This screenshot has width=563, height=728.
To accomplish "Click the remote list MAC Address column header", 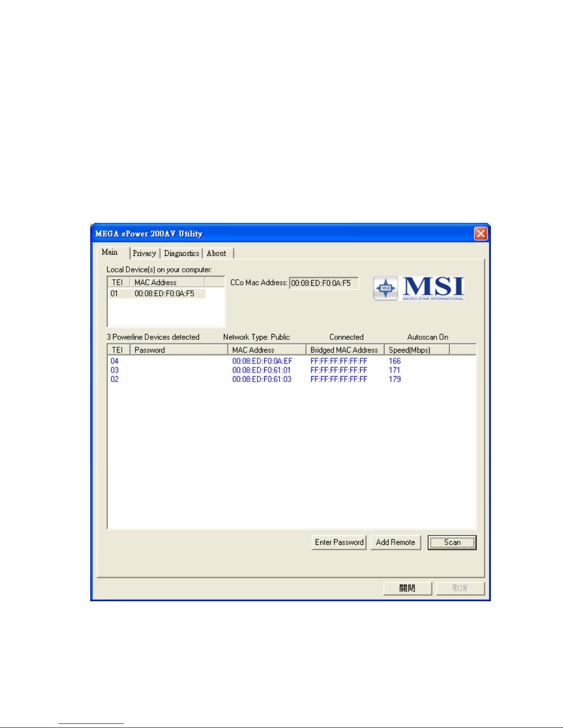I will [x=267, y=350].
